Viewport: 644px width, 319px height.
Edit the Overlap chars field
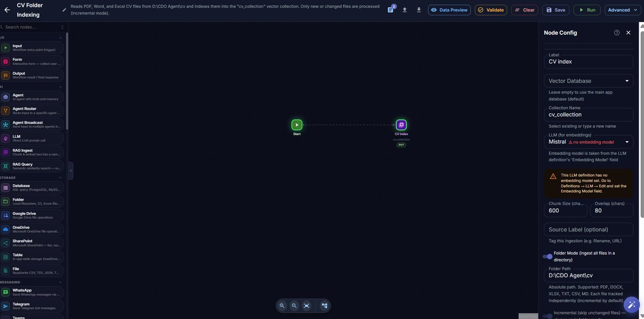612,211
